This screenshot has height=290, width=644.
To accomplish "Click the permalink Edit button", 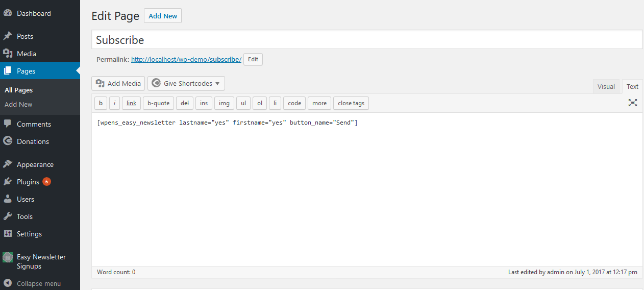I will [x=253, y=59].
